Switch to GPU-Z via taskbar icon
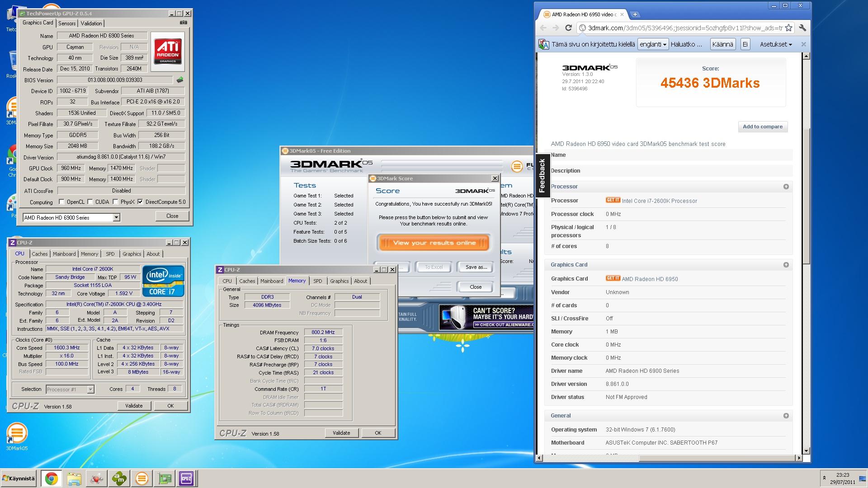The height and width of the screenshot is (488, 868). (x=165, y=479)
